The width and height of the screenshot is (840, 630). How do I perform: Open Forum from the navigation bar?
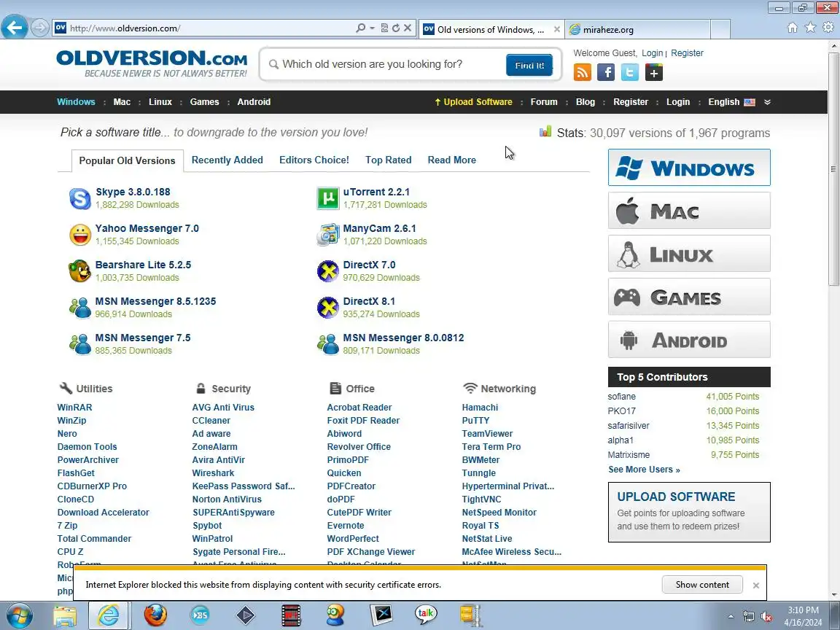(544, 102)
